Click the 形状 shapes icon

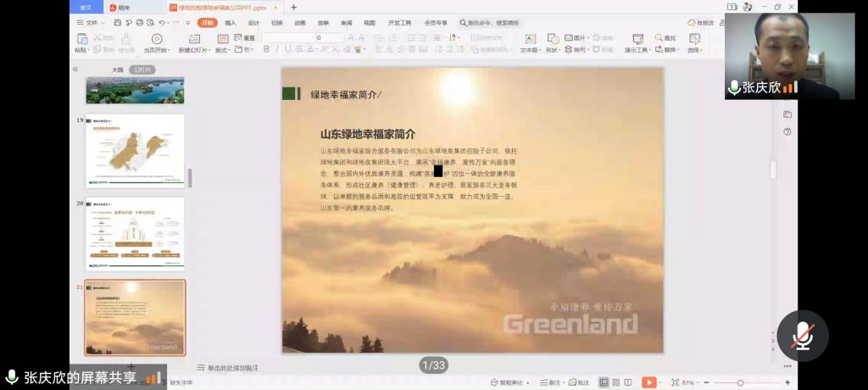click(552, 38)
